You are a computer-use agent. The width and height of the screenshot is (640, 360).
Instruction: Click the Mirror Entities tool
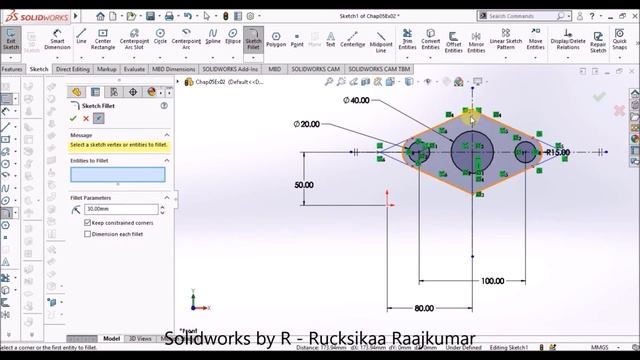pyautogui.click(x=476, y=42)
